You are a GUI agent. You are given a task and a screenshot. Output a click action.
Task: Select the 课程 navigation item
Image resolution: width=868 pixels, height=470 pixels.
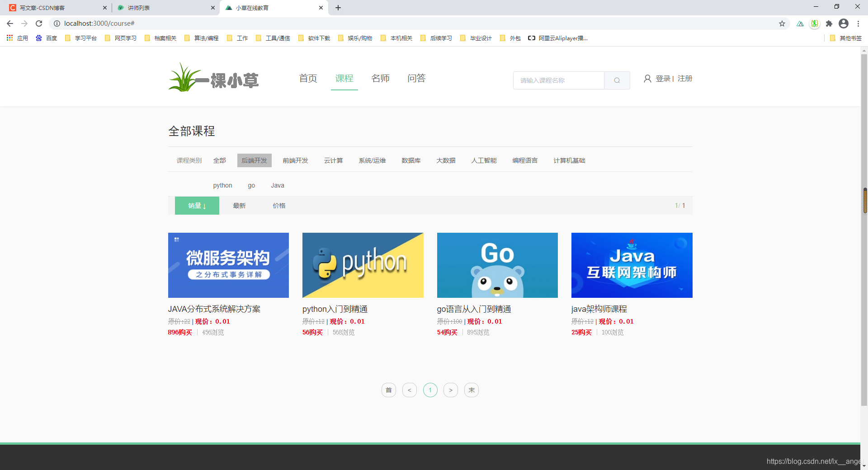pyautogui.click(x=344, y=78)
